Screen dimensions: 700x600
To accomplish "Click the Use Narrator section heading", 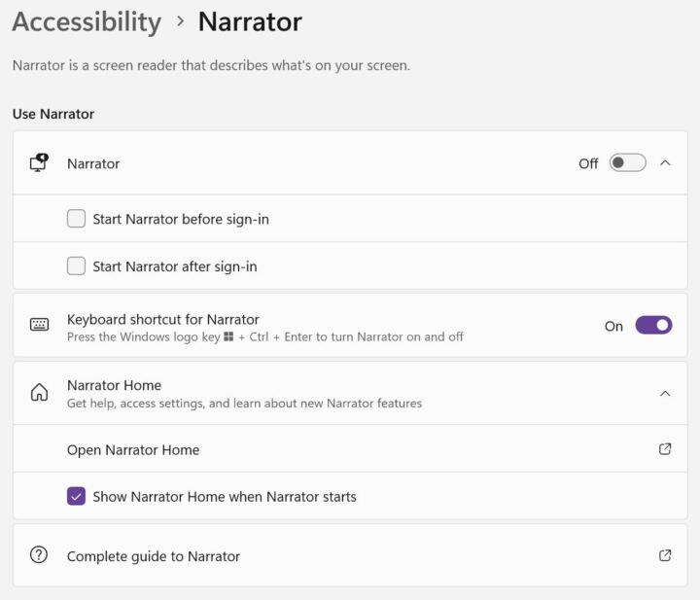I will 53,114.
